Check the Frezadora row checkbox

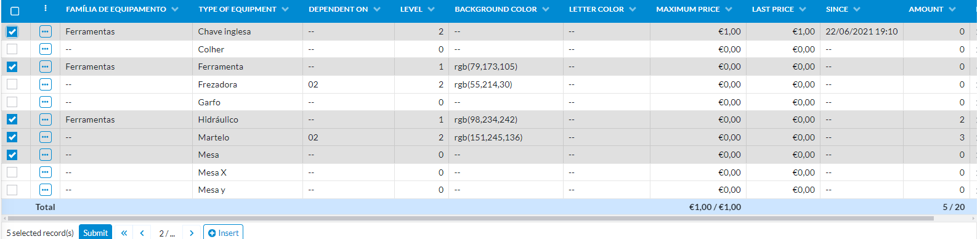(12, 84)
